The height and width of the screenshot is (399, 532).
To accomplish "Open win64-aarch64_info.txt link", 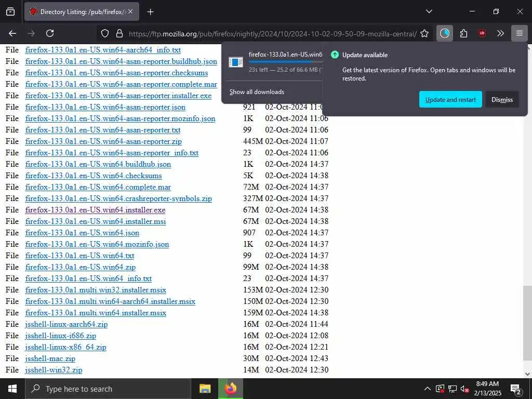I will tap(103, 50).
